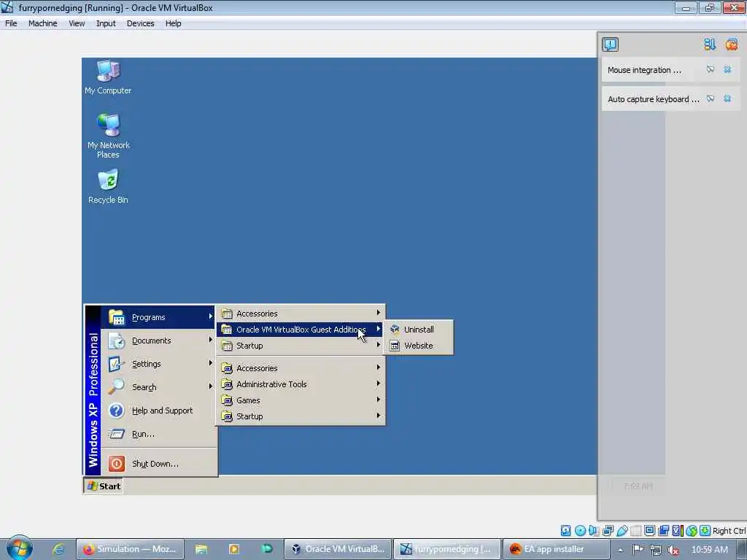Click the display status icon

point(649,531)
